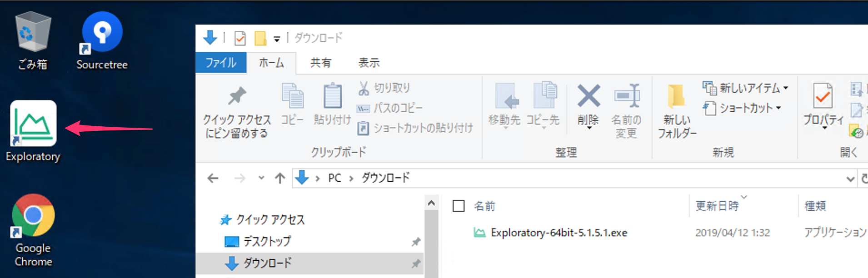Create 新しいフォルダー with folder icon
The width and height of the screenshot is (868, 278).
pyautogui.click(x=677, y=111)
